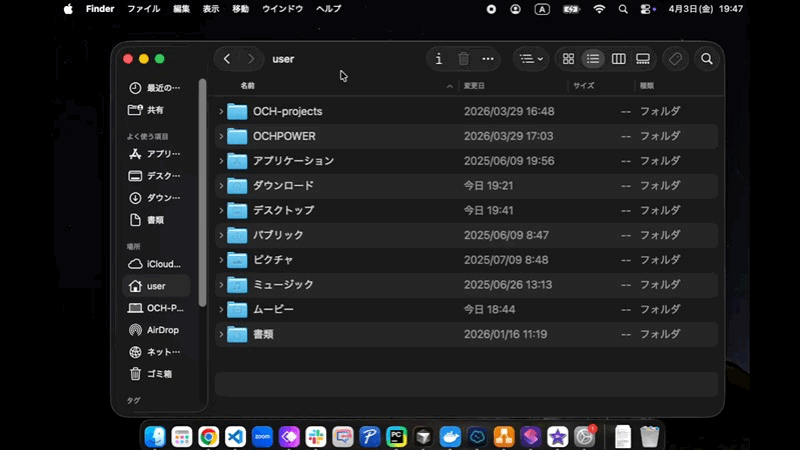
Task: Expand the OCH-projects folder chevron
Action: click(221, 111)
